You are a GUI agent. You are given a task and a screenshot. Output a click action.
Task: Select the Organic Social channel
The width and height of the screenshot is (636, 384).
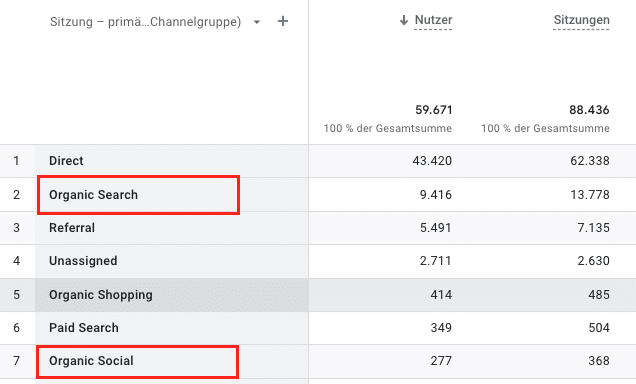click(x=91, y=361)
